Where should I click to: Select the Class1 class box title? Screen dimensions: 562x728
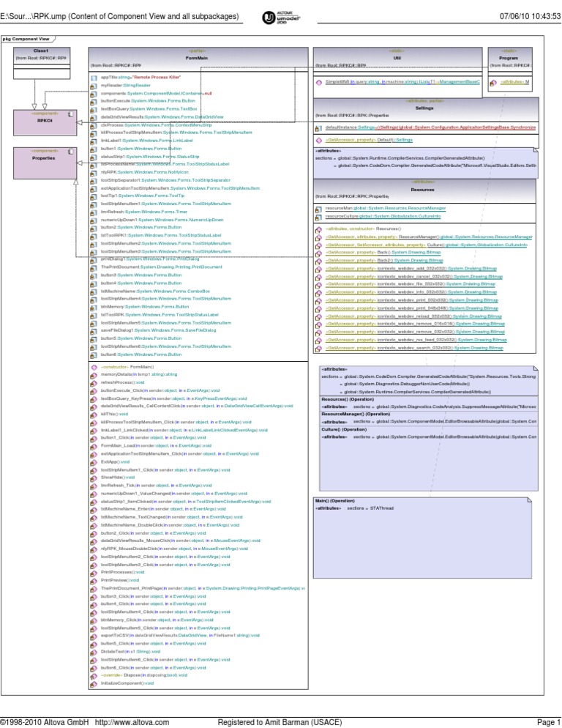pyautogui.click(x=41, y=51)
